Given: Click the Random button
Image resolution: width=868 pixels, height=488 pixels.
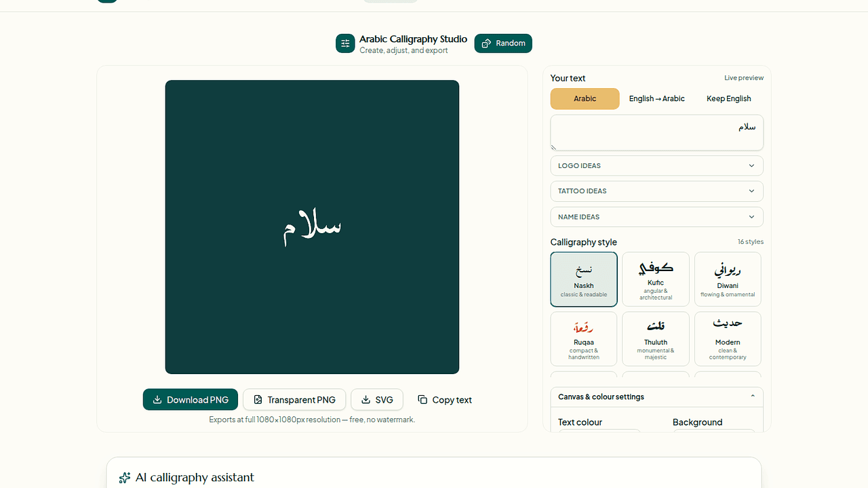Looking at the screenshot, I should (503, 43).
